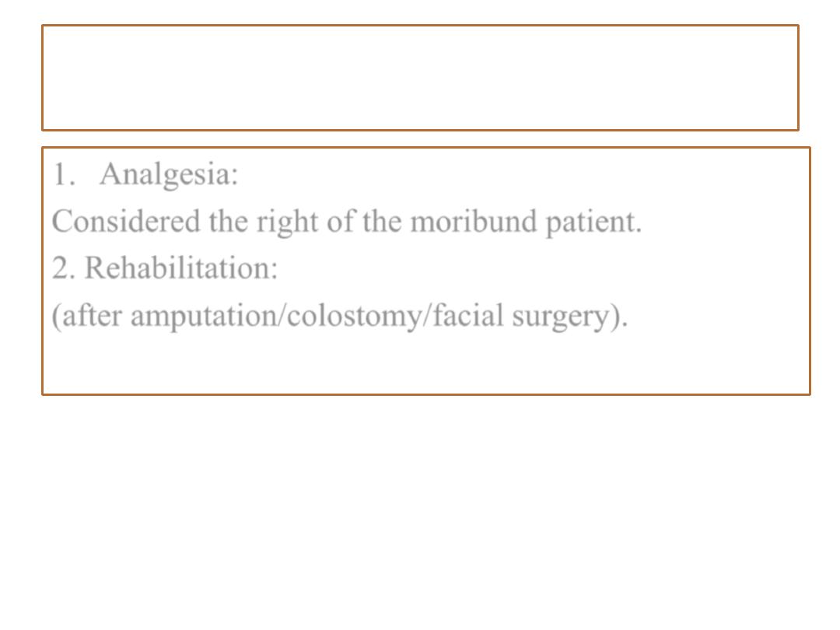Click the numeral '2.' before Rehabilitation

click(x=64, y=268)
